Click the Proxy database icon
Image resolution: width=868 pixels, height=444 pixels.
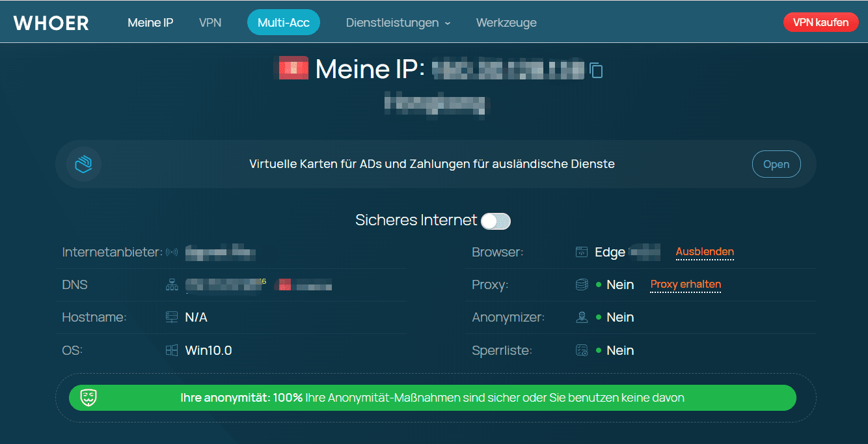(582, 284)
